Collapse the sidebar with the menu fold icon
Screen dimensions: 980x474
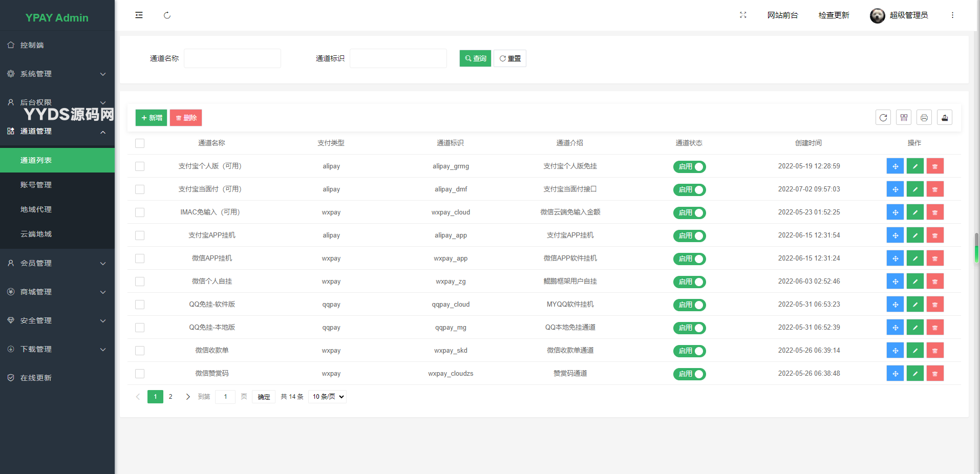[x=139, y=15]
